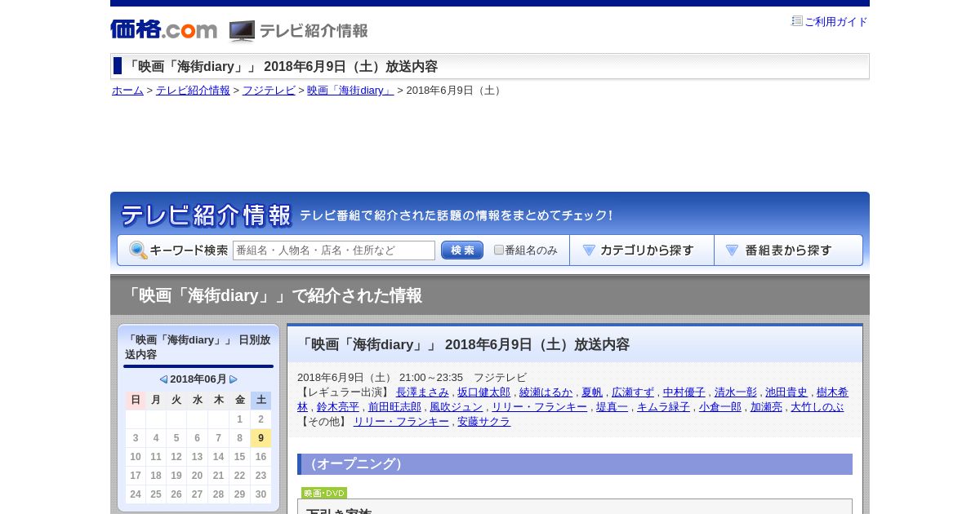Select highlighted date 9 in calendar
This screenshot has width=980, height=514.
pyautogui.click(x=261, y=438)
